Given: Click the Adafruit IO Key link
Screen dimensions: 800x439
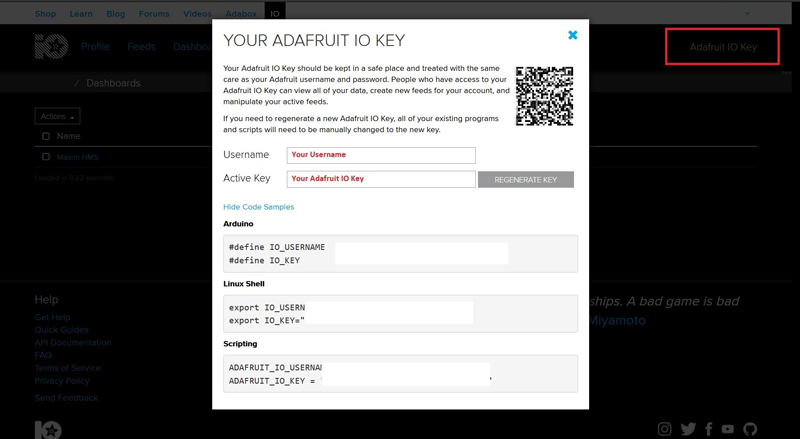Looking at the screenshot, I should coord(723,47).
